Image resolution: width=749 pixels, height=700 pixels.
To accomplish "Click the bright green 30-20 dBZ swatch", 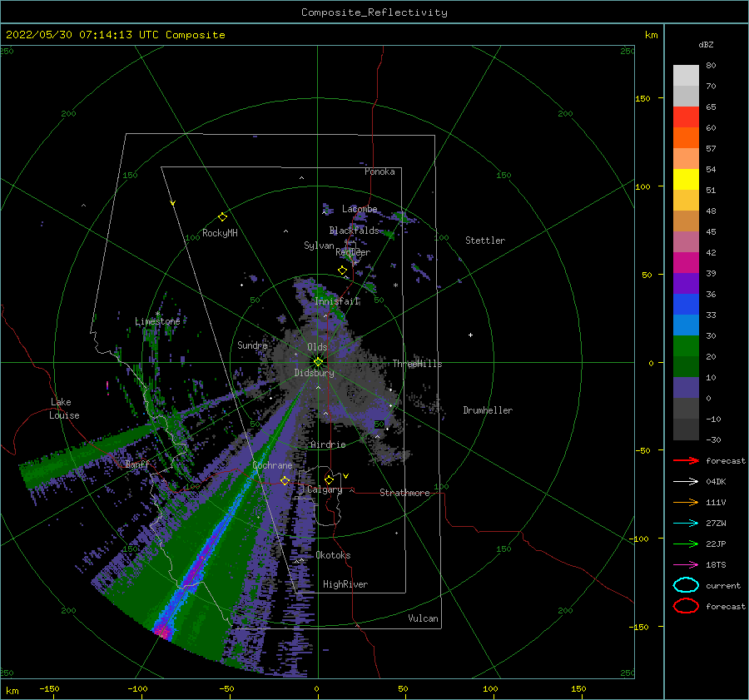I will click(686, 345).
